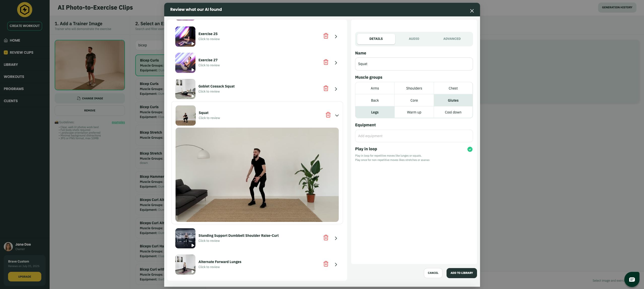
Task: Switch to the Advanced tab
Action: 452,39
